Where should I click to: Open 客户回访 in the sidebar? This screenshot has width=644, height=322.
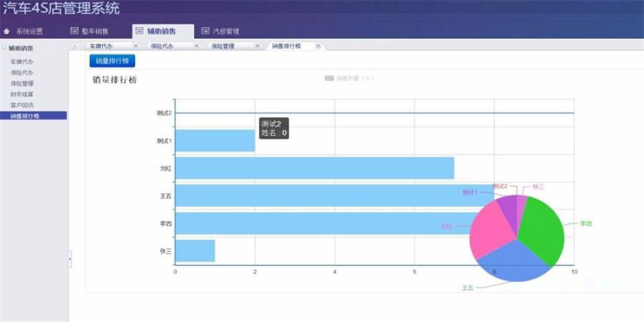(21, 104)
